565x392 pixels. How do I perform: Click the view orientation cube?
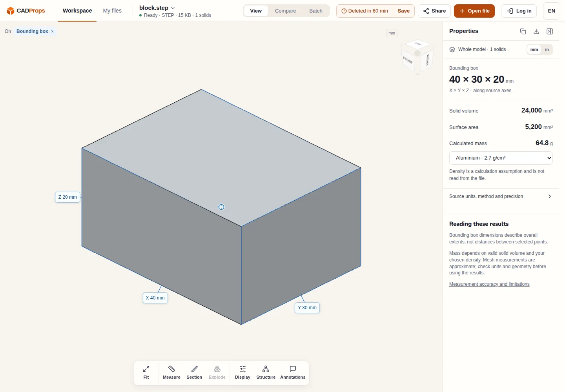tap(417, 57)
